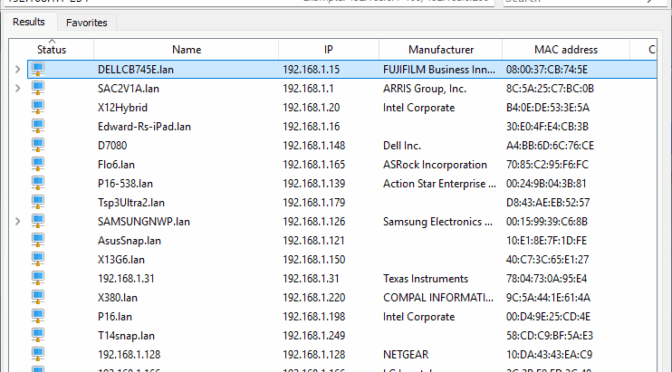This screenshot has height=372, width=672.
Task: Expand the DELLCB745E.lan row
Action: coord(18,69)
